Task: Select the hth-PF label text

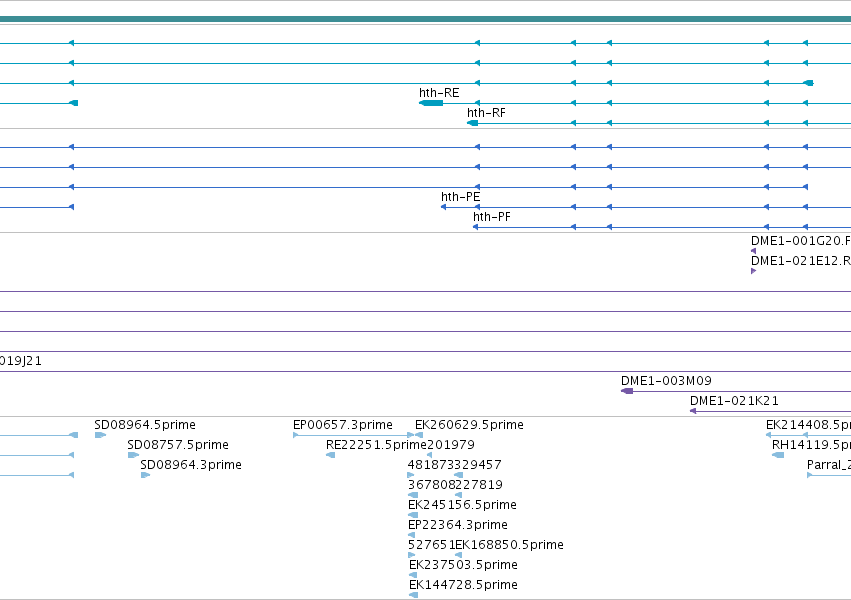Action: pyautogui.click(x=491, y=217)
